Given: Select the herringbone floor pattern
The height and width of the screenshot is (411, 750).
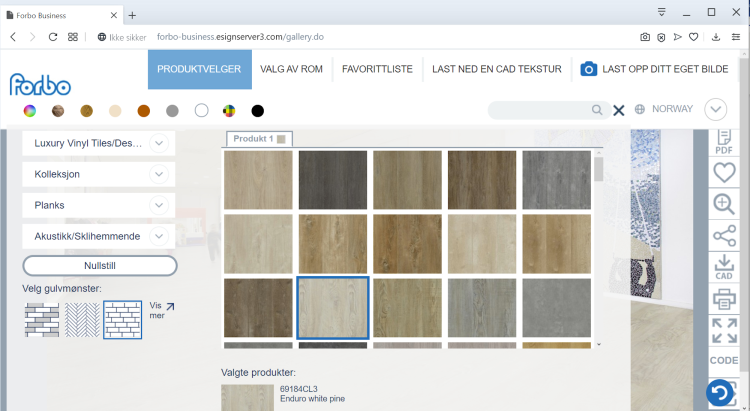Looking at the screenshot, I should 82,319.
